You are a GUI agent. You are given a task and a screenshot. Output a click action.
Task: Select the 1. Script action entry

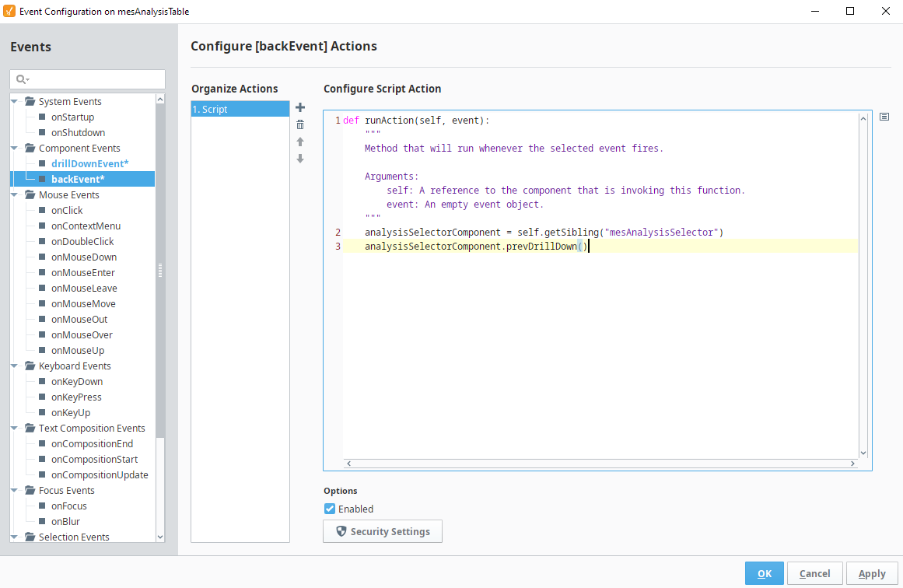tap(240, 110)
